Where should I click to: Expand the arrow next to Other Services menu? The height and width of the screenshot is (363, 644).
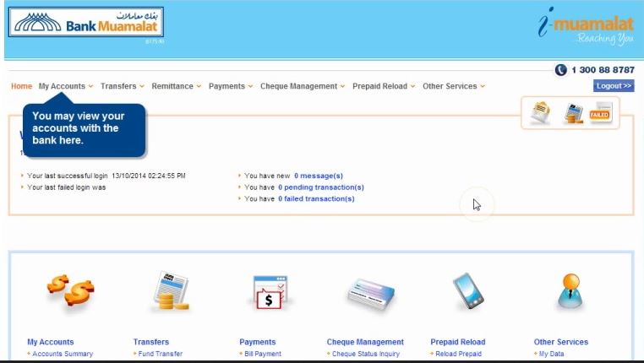(483, 87)
